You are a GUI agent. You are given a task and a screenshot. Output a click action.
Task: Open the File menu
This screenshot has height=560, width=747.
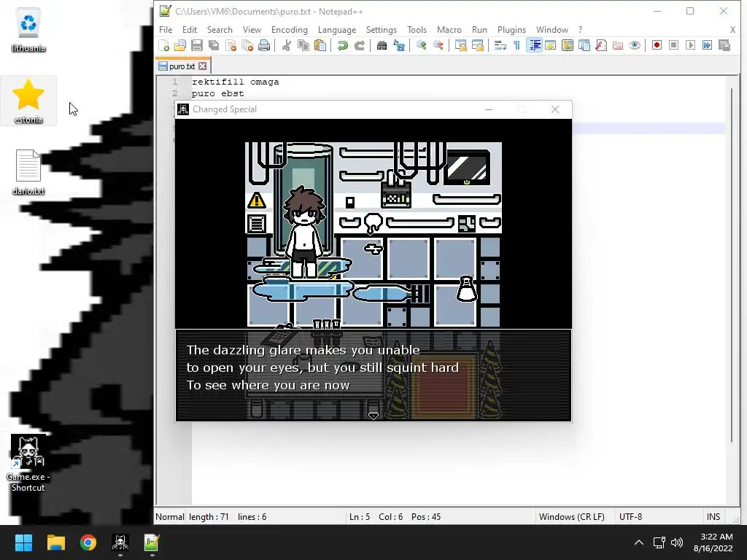(x=166, y=29)
